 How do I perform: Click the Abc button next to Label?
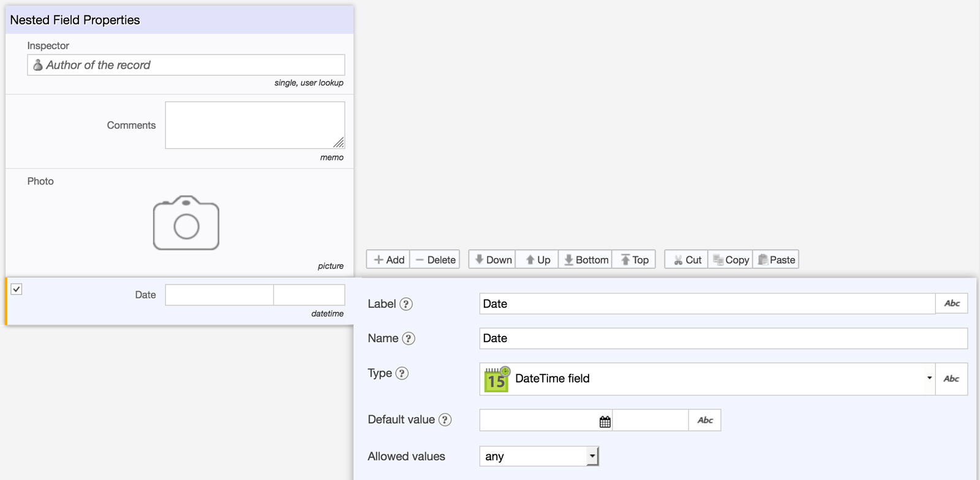(951, 303)
